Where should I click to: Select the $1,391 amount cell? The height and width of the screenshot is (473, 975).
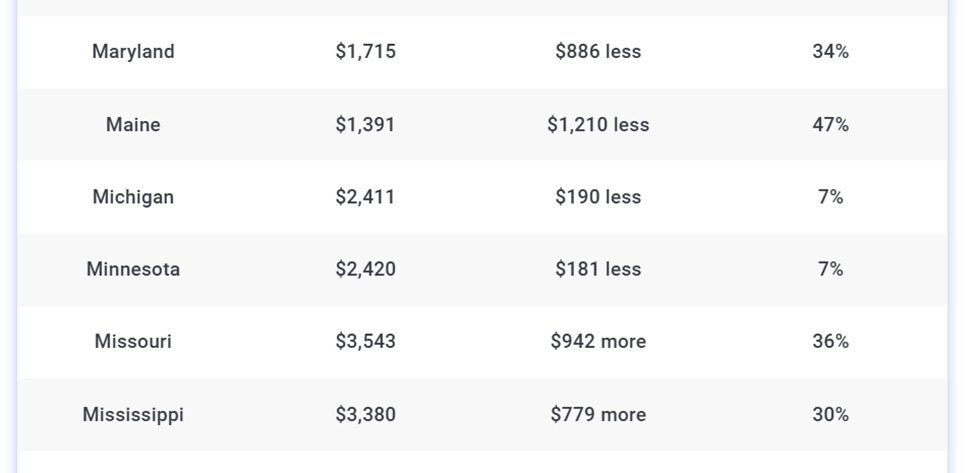[365, 125]
